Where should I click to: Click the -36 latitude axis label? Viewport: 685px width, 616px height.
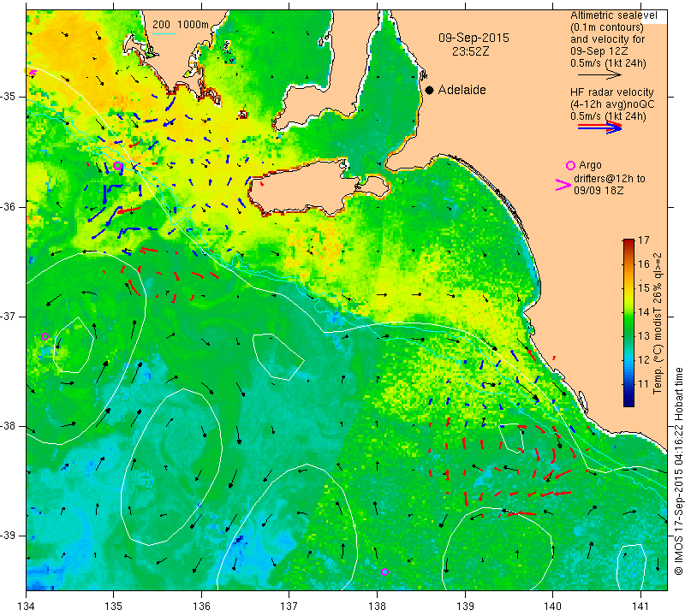tap(9, 206)
